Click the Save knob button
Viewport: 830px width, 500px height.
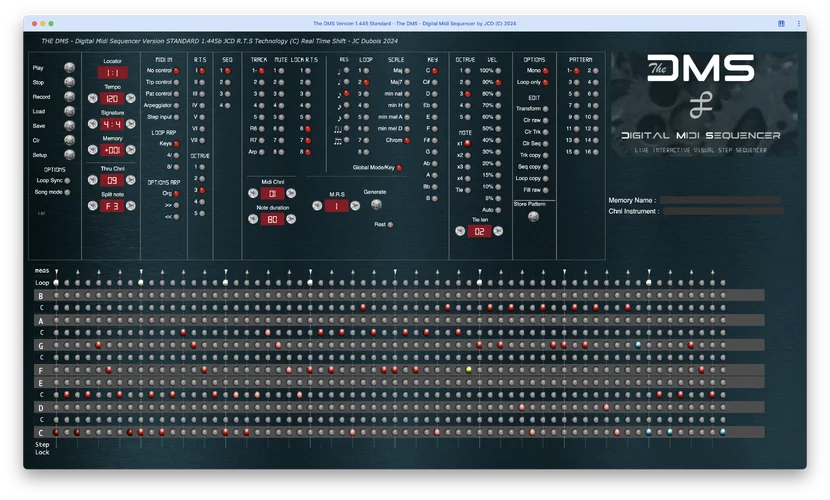pyautogui.click(x=69, y=126)
